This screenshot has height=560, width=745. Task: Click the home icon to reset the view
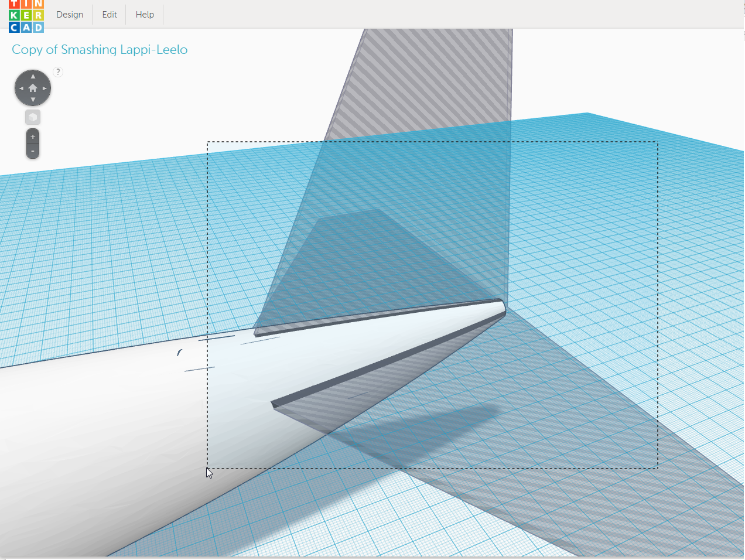pyautogui.click(x=33, y=87)
